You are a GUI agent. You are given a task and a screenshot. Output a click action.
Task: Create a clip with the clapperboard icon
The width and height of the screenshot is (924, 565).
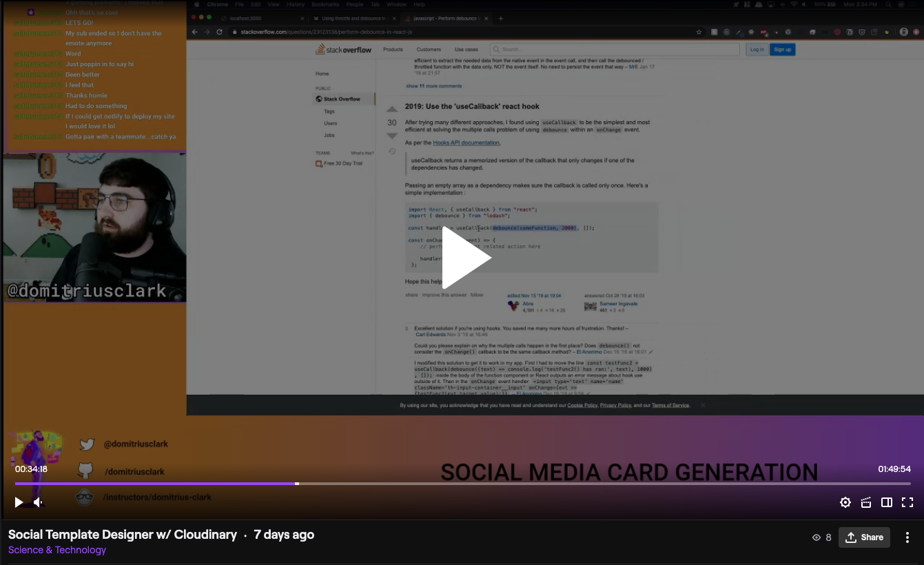pos(866,502)
